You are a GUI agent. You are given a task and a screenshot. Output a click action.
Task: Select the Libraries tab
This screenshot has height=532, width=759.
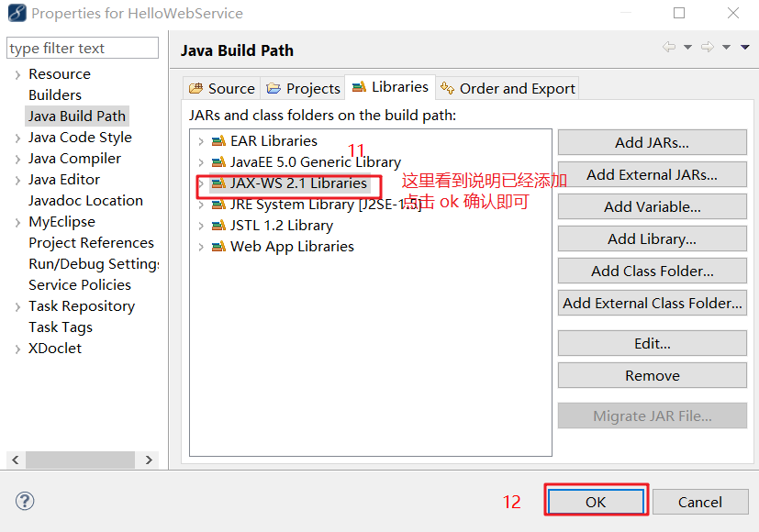click(x=390, y=87)
